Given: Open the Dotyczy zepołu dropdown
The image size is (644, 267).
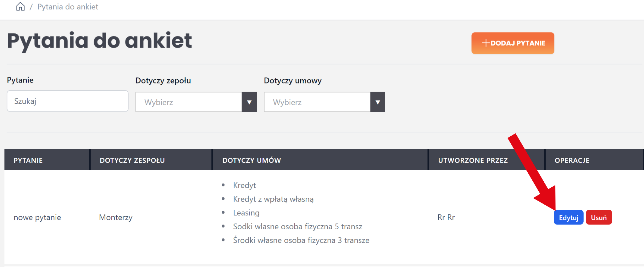Looking at the screenshot, I should click(189, 102).
